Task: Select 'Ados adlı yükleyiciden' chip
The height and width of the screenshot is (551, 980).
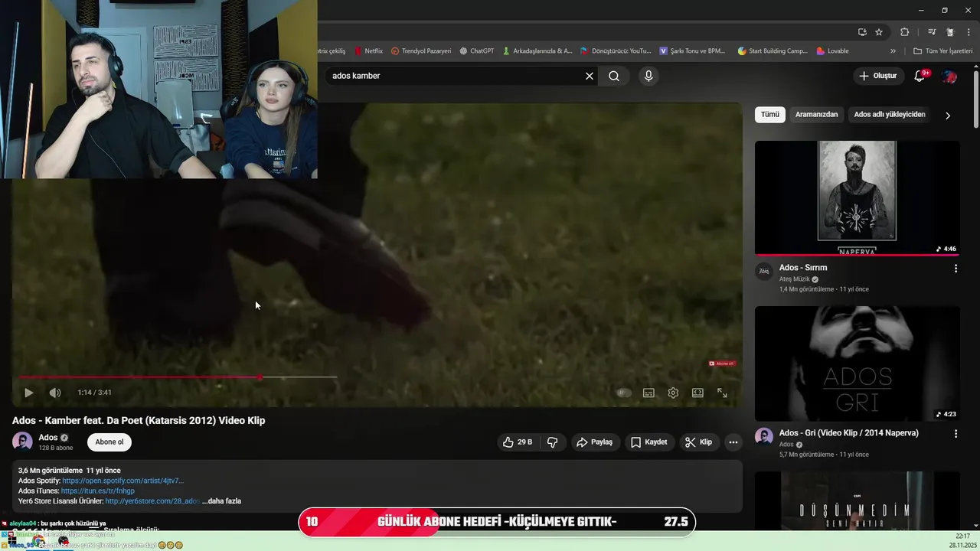Action: pyautogui.click(x=890, y=115)
